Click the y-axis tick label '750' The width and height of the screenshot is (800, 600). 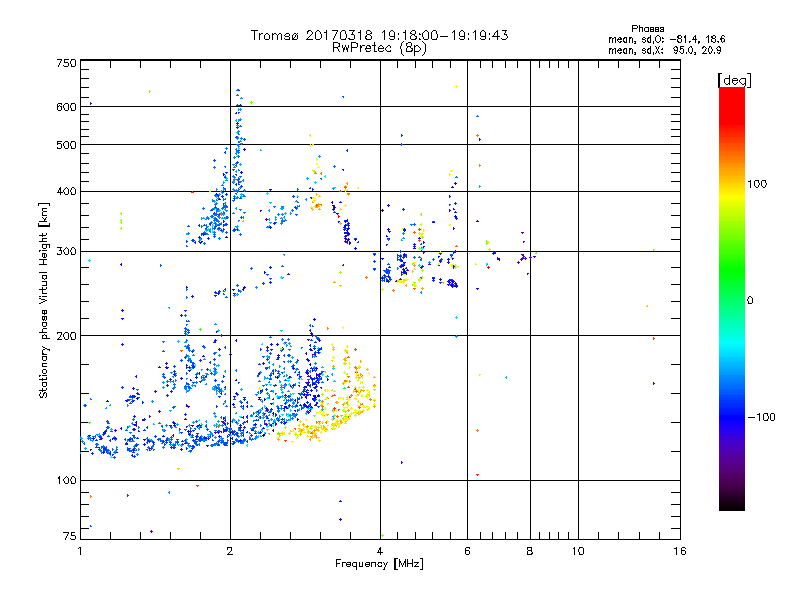tap(66, 63)
